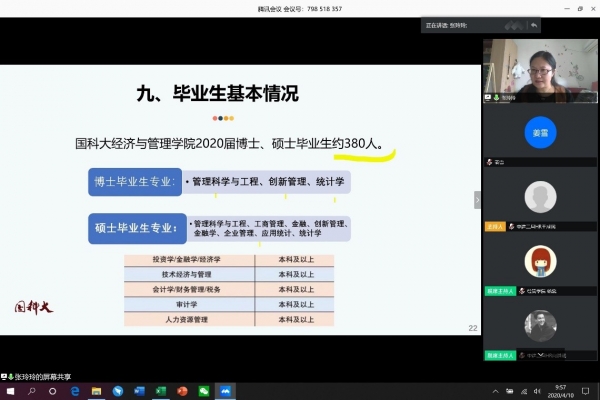Screen dimensions: 600x400
Task: Collapse participant panel with the chevron arrow
Action: pyautogui.click(x=477, y=200)
